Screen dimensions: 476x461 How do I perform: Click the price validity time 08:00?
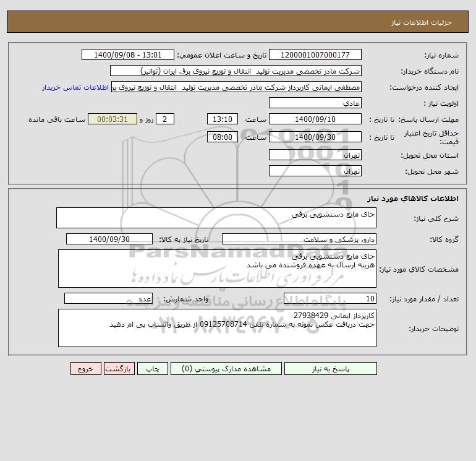(x=223, y=137)
